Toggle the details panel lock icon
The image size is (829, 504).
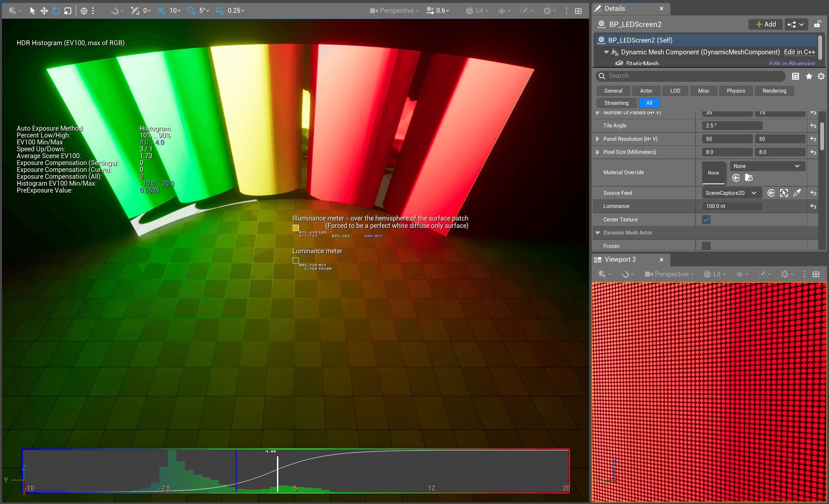pos(817,24)
